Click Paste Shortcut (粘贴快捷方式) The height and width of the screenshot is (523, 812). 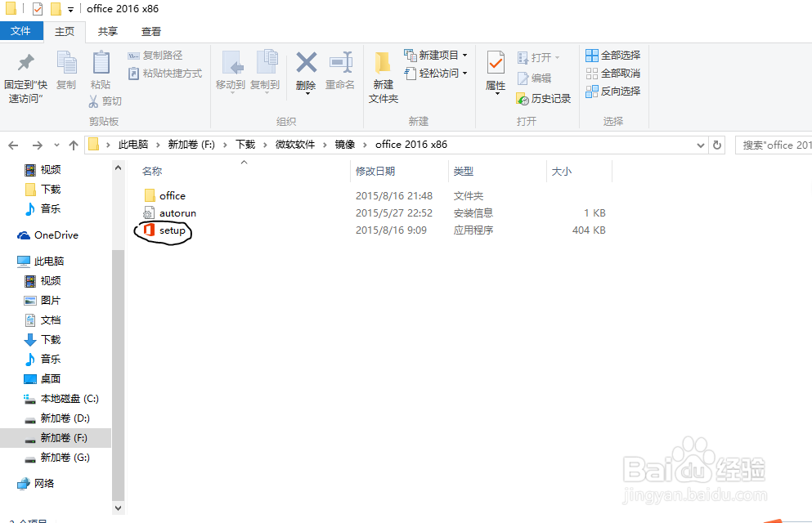pyautogui.click(x=164, y=74)
